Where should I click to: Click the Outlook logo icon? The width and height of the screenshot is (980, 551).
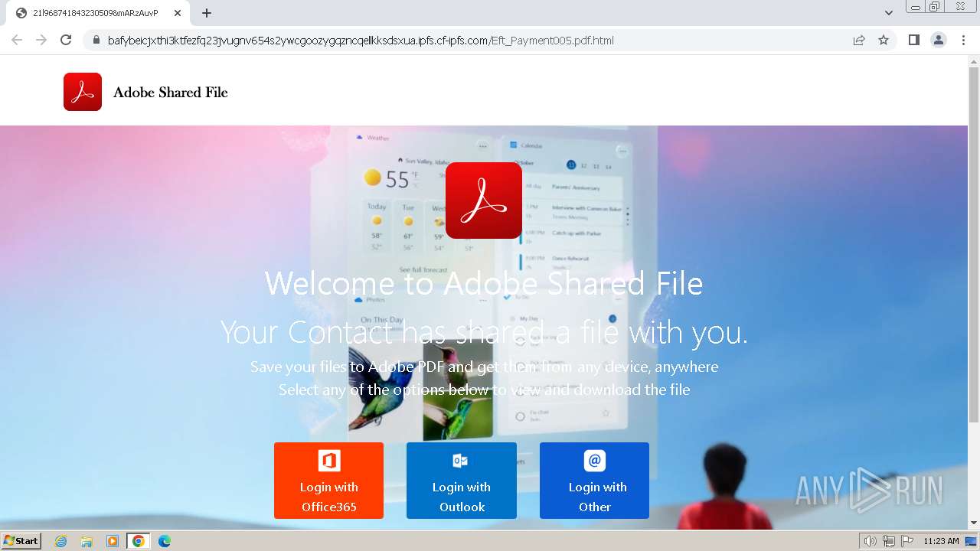pos(460,461)
